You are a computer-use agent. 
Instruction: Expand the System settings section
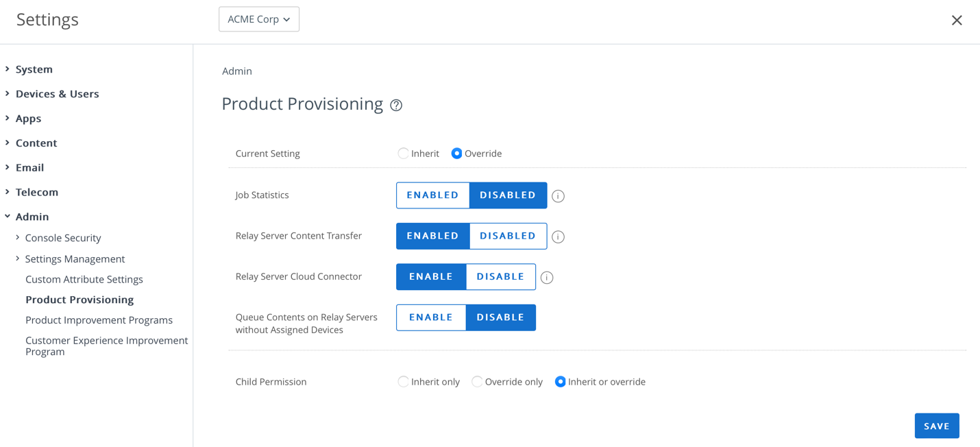34,69
